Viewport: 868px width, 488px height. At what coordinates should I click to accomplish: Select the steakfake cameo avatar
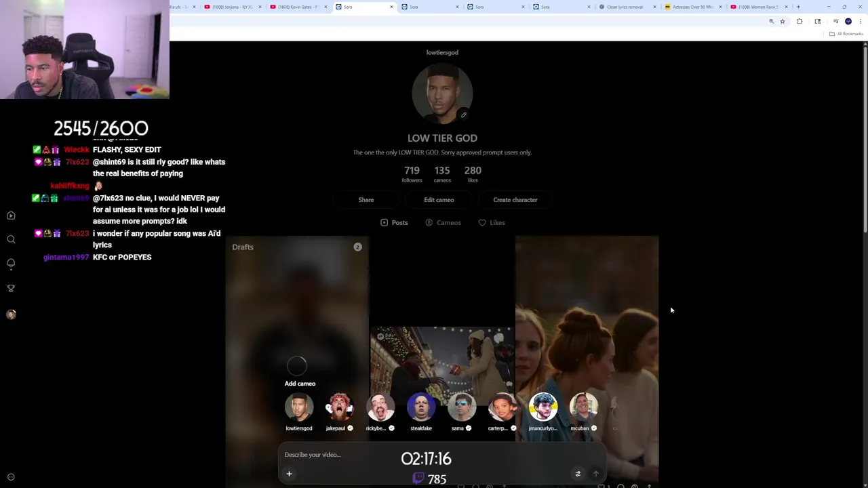(x=421, y=407)
